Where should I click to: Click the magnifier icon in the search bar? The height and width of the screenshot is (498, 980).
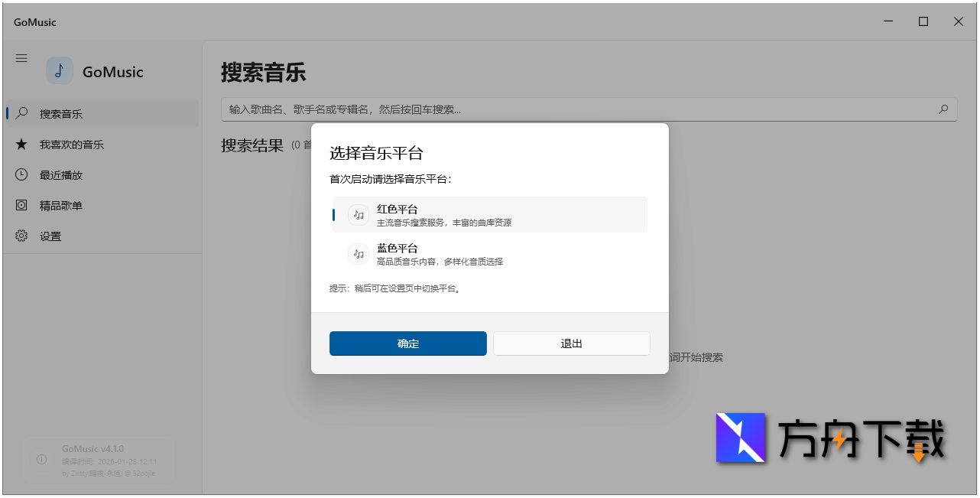(x=943, y=109)
